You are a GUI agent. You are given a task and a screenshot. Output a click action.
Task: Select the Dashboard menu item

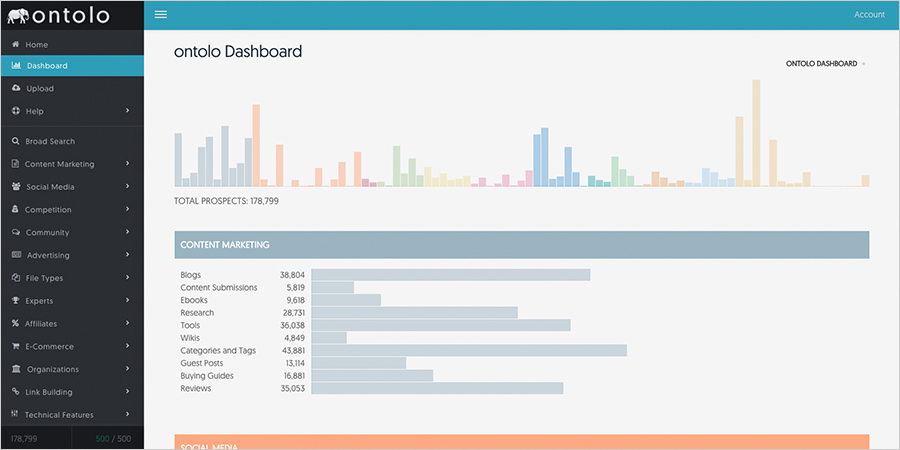(x=72, y=65)
